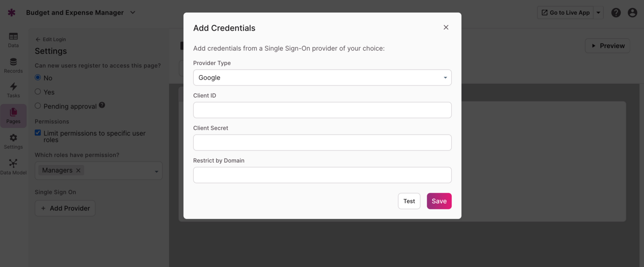Screen dimensions: 644x267
Task: Open the Budget and Expense Manager app menu
Action: pos(132,12)
